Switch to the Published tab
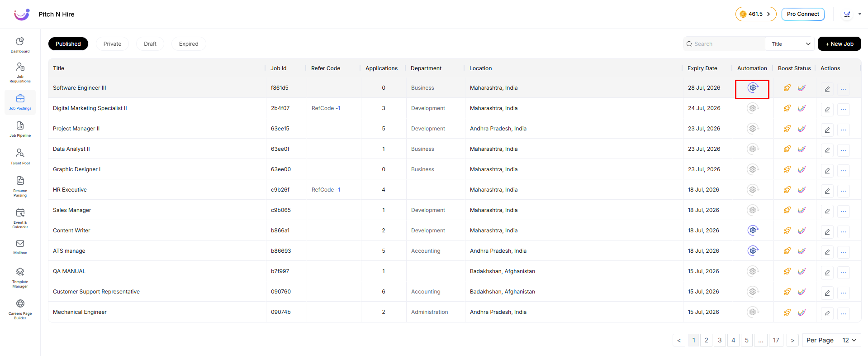The height and width of the screenshot is (356, 868). 68,44
